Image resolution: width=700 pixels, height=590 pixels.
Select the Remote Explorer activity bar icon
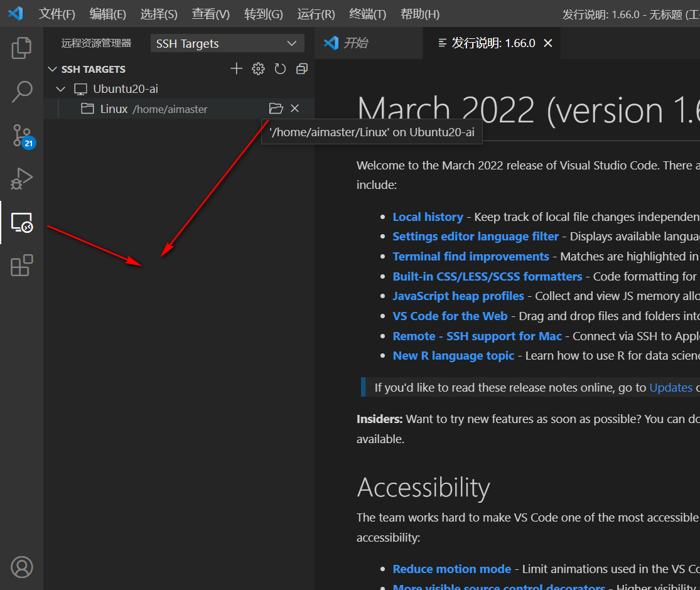click(21, 222)
